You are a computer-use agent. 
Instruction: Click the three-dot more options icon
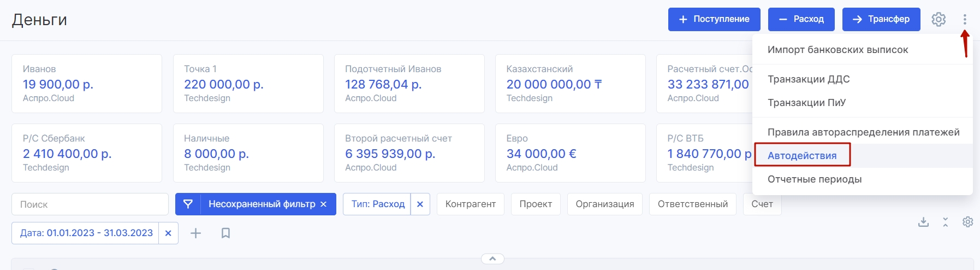coord(965,19)
